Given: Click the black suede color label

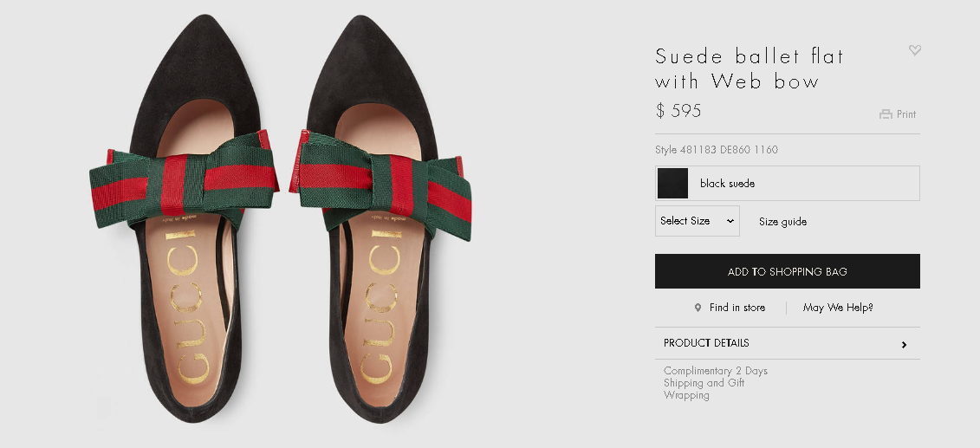Looking at the screenshot, I should (x=727, y=184).
